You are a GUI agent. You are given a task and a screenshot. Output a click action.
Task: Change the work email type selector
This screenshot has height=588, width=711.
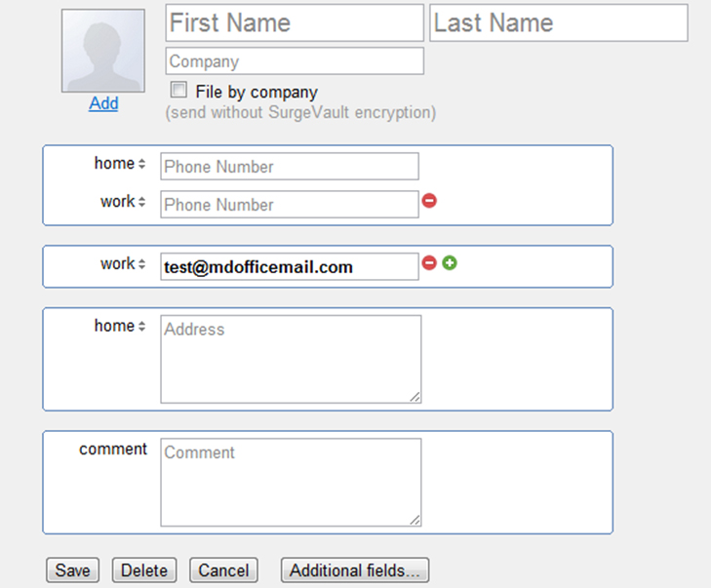[123, 264]
